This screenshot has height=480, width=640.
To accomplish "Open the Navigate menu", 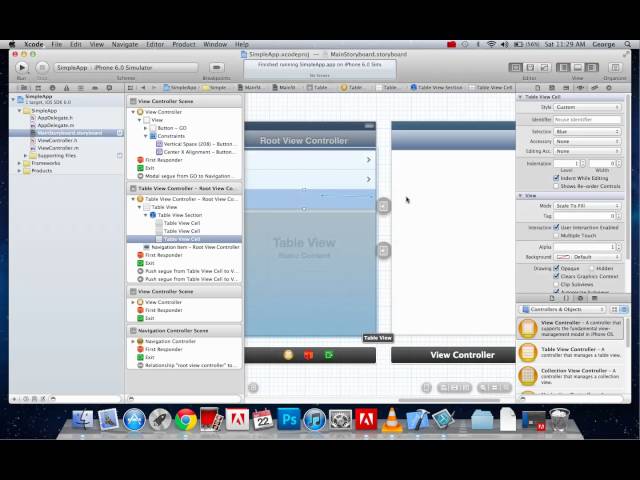I will tap(125, 44).
